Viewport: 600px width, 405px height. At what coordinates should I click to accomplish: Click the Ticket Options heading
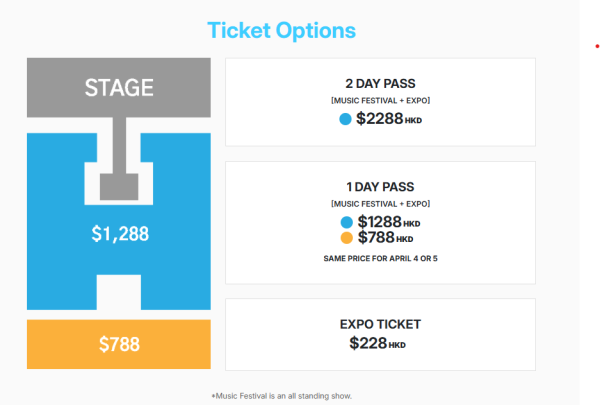[281, 30]
